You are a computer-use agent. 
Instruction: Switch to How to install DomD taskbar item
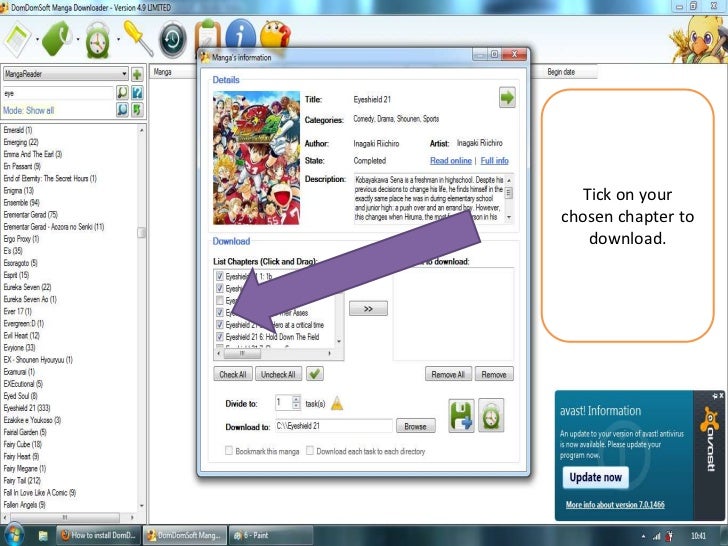pos(98,535)
